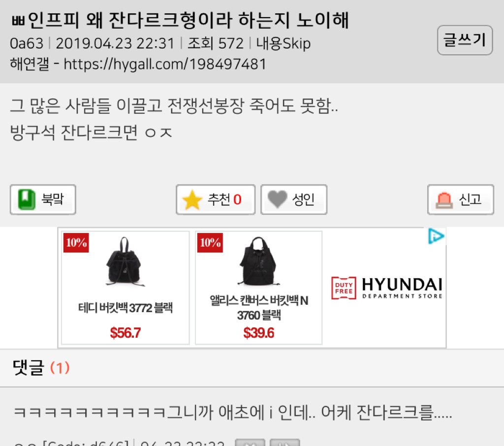Toggle the gray heart 성인 icon
This screenshot has width=504, height=446.
[278, 199]
